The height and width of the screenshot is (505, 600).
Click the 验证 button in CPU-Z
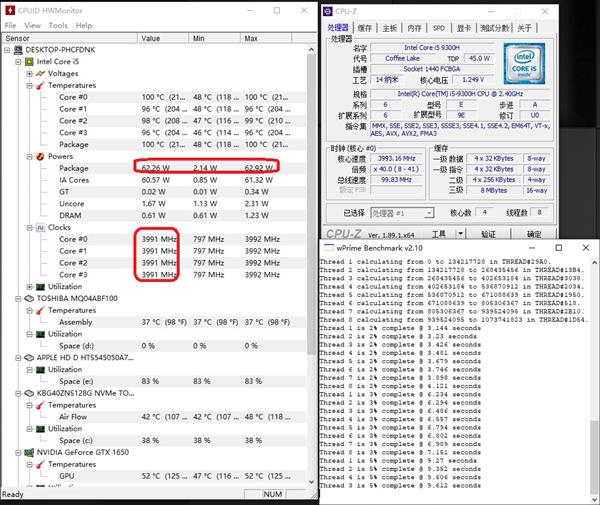pyautogui.click(x=488, y=234)
